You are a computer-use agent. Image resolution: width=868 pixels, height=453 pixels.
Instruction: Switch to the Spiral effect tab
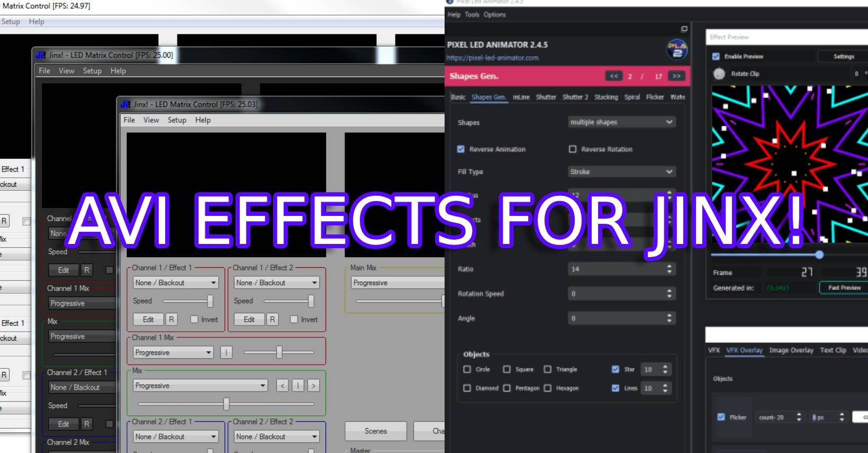632,97
